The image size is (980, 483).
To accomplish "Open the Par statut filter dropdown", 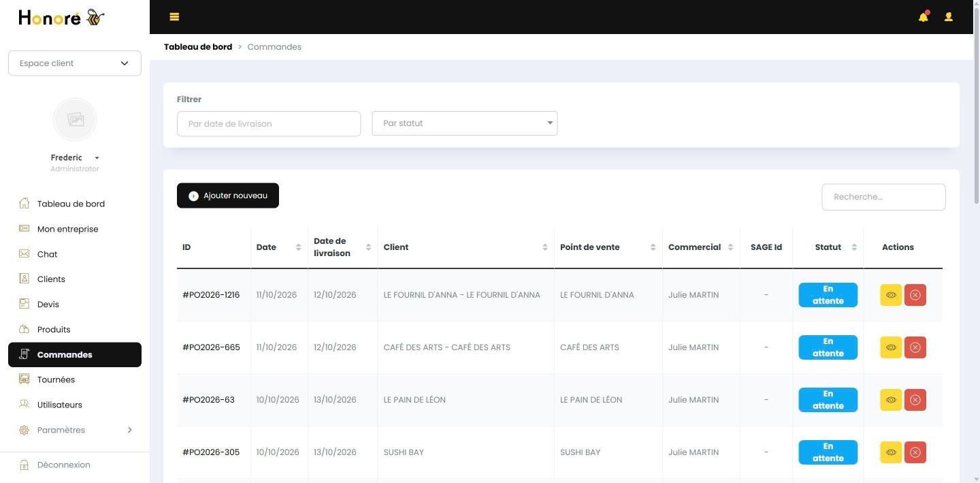I will [x=465, y=123].
